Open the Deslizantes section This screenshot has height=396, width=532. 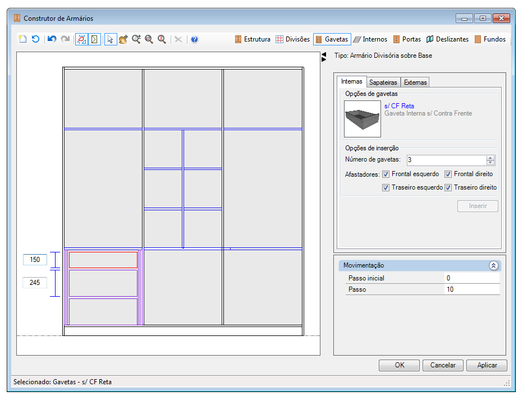[x=447, y=39]
